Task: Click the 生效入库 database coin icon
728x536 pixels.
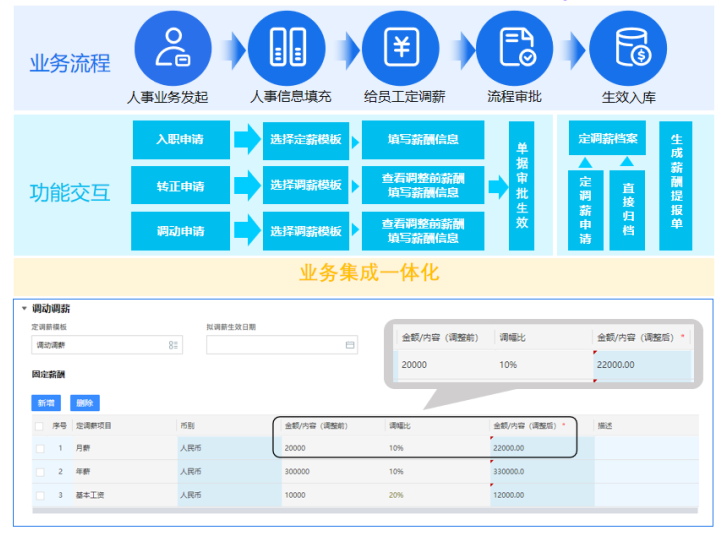Action: point(628,48)
